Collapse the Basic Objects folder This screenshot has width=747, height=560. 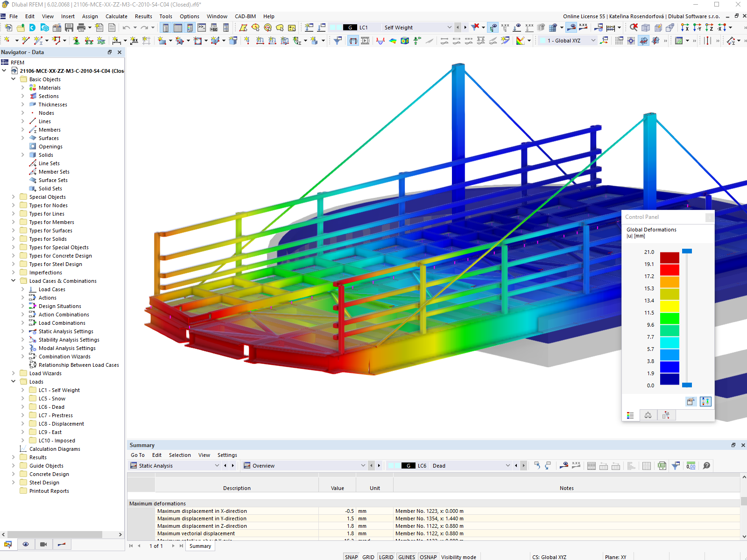[13, 79]
